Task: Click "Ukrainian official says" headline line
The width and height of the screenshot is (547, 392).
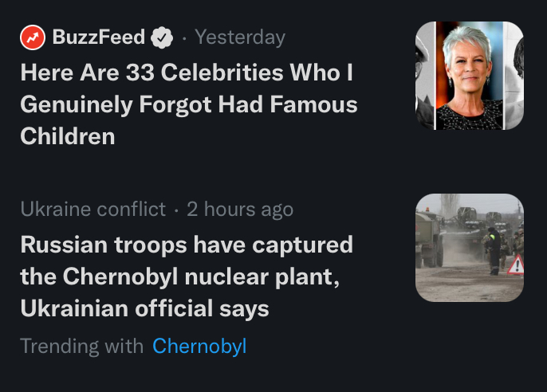Action: pyautogui.click(x=144, y=308)
